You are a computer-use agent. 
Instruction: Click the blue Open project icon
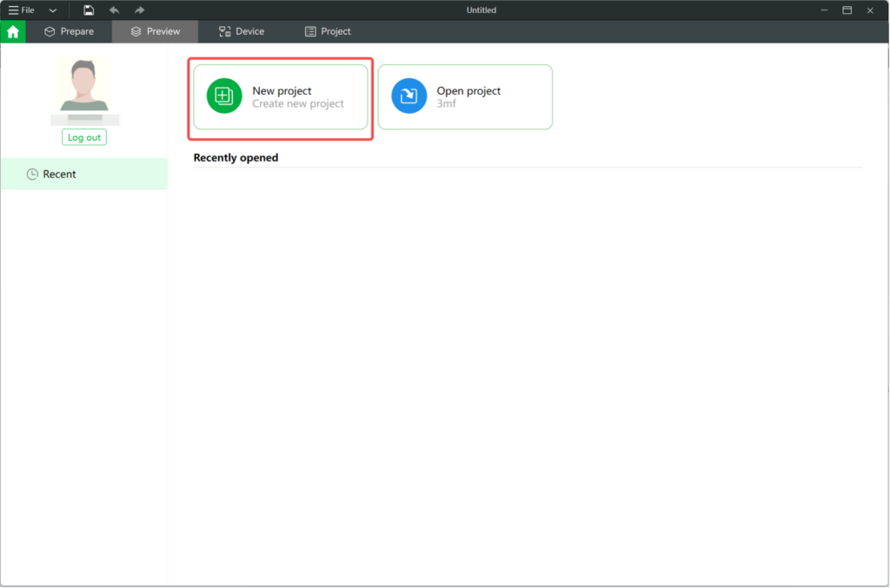pyautogui.click(x=408, y=96)
